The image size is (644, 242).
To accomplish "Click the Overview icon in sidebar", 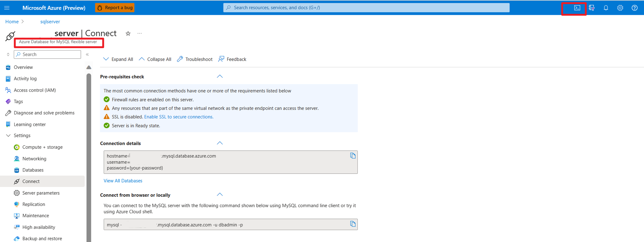I will [8, 67].
